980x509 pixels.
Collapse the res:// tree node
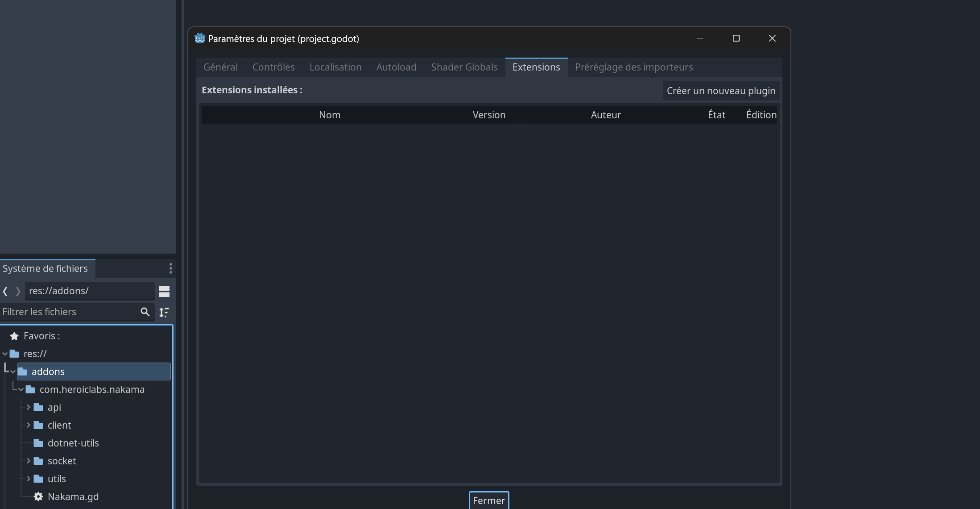click(5, 354)
